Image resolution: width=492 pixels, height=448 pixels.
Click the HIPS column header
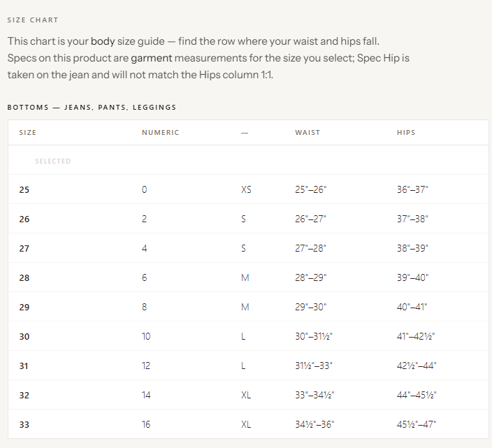point(406,132)
